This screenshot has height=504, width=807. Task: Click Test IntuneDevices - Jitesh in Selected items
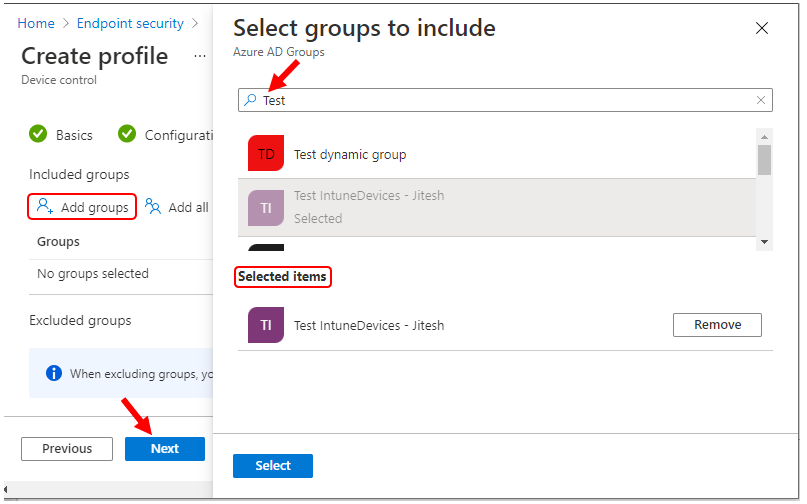[x=369, y=325]
